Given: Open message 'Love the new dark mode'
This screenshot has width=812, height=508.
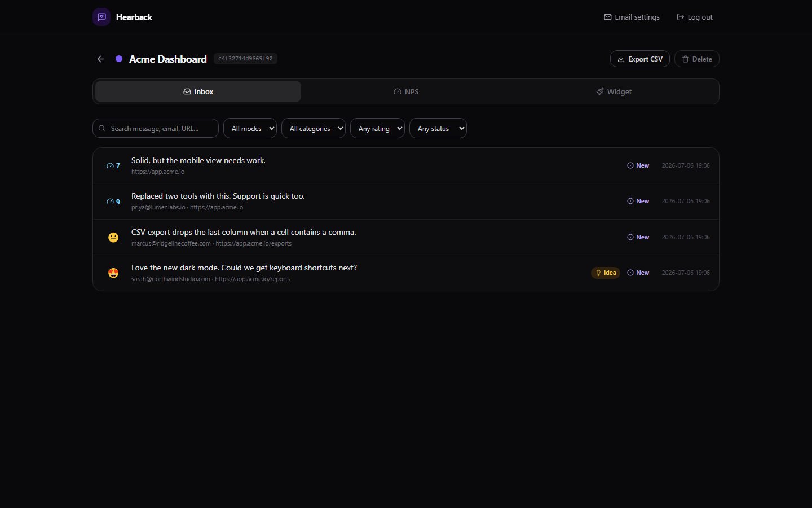Looking at the screenshot, I should point(244,268).
